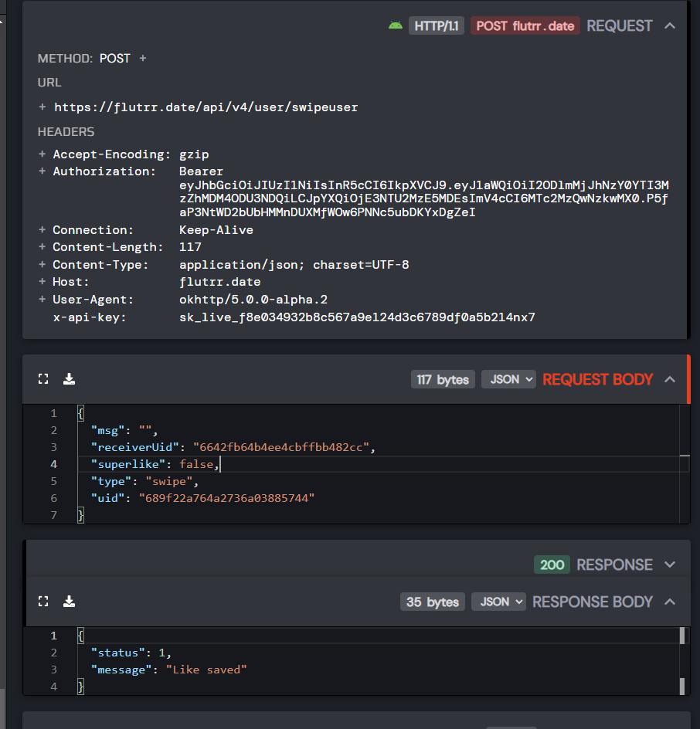Collapse the REQUEST BODY section

670,379
